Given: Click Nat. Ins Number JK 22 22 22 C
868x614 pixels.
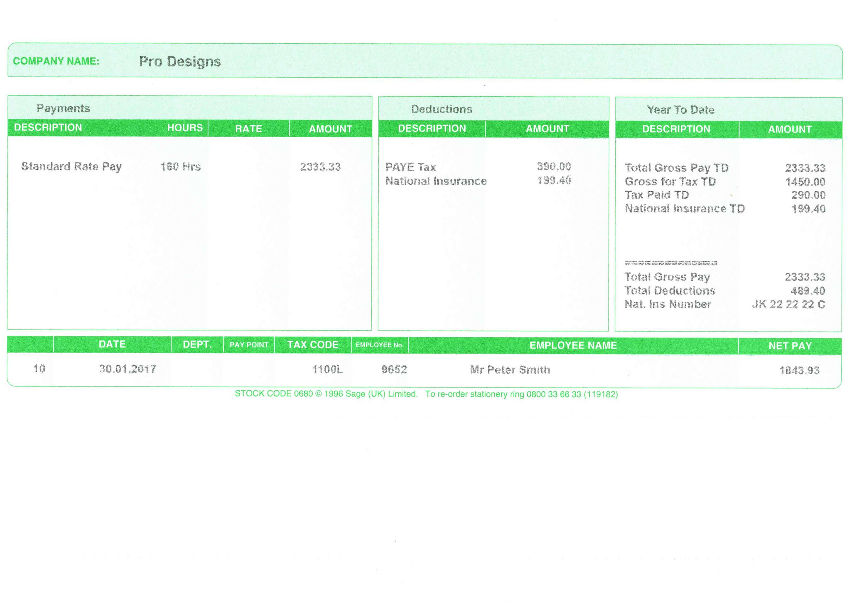Looking at the screenshot, I should pyautogui.click(x=788, y=304).
